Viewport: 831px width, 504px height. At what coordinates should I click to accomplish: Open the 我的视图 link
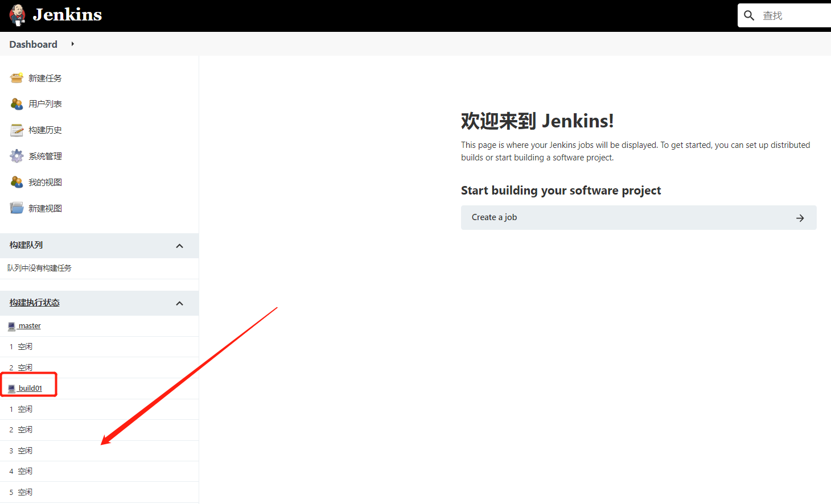click(45, 183)
